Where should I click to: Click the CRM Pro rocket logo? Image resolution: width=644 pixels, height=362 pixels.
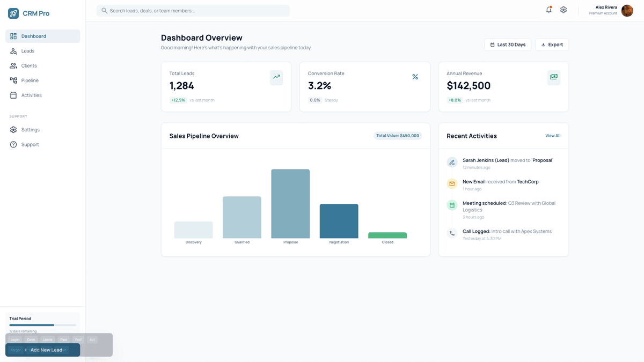click(x=12, y=12)
